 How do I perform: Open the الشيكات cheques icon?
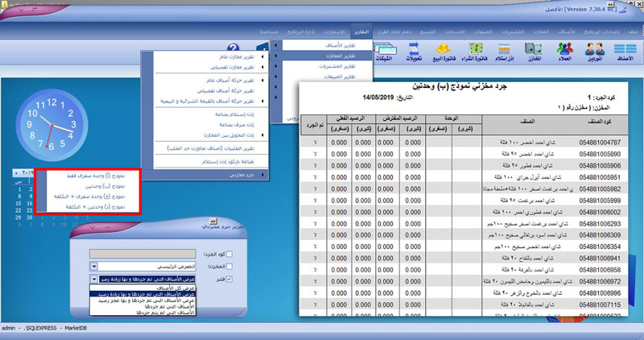point(385,52)
